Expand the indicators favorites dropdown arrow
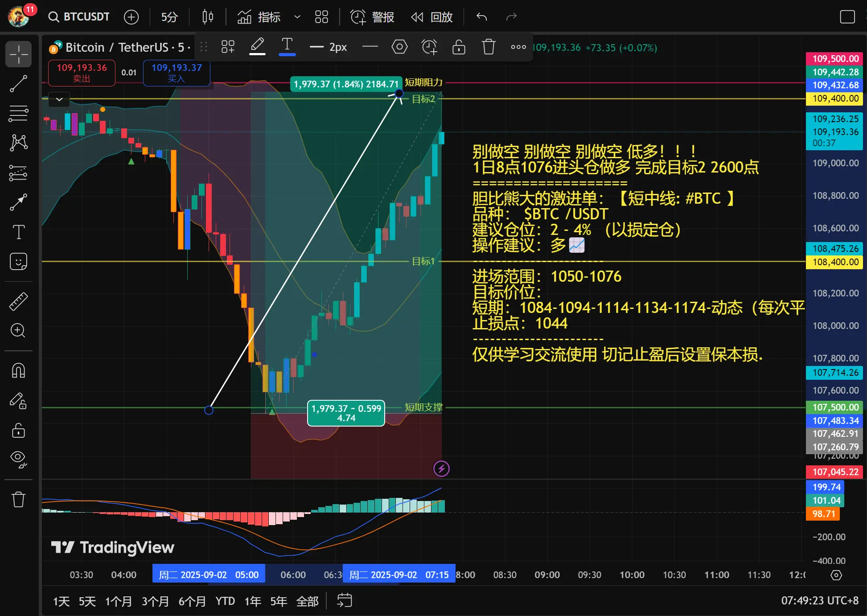The width and height of the screenshot is (867, 616). tap(297, 17)
